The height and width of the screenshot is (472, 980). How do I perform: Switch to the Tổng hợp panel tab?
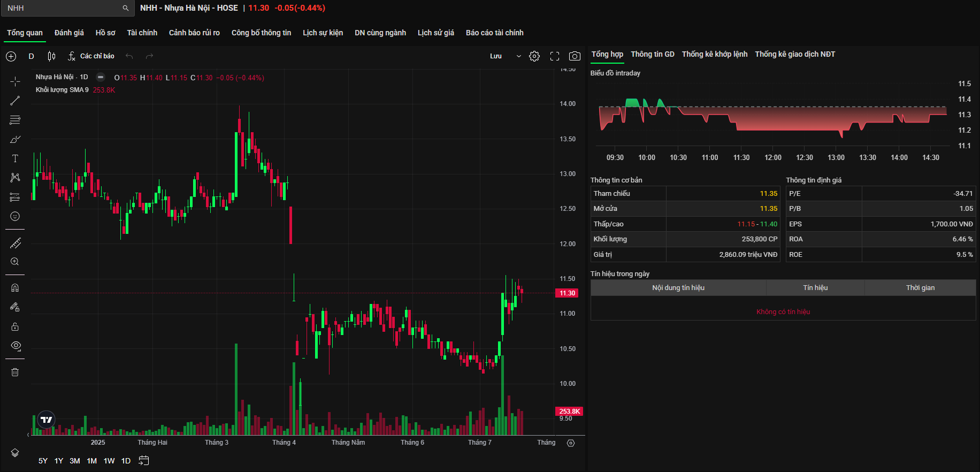[x=607, y=54]
